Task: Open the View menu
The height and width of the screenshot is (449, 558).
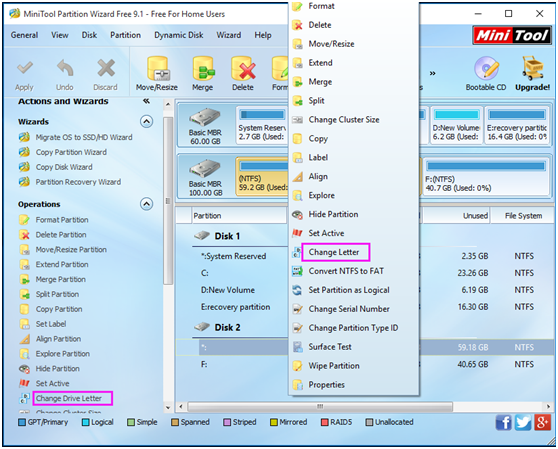Action: click(59, 35)
